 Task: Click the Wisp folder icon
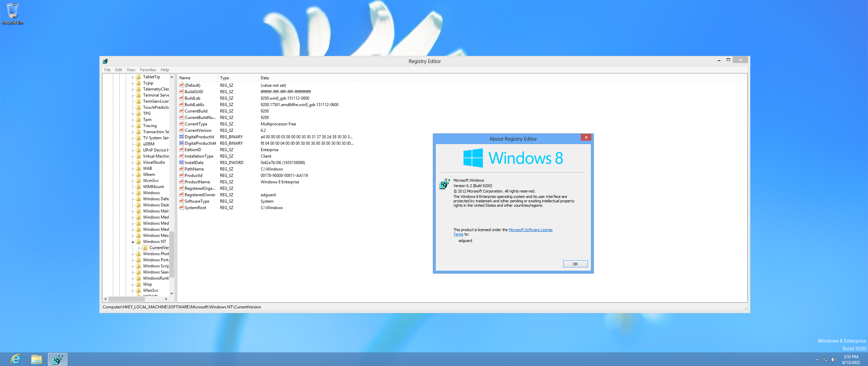pyautogui.click(x=138, y=284)
